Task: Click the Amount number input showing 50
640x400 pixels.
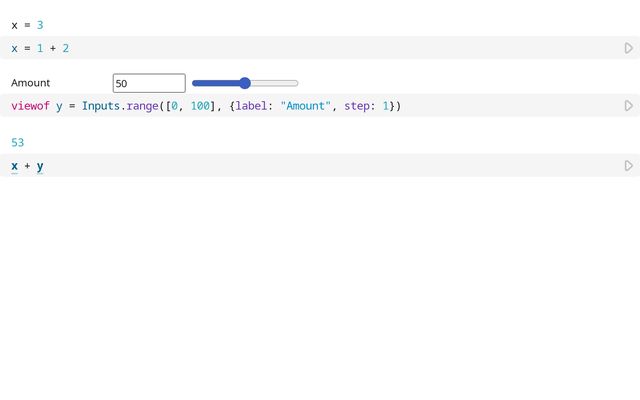Action: coord(149,83)
